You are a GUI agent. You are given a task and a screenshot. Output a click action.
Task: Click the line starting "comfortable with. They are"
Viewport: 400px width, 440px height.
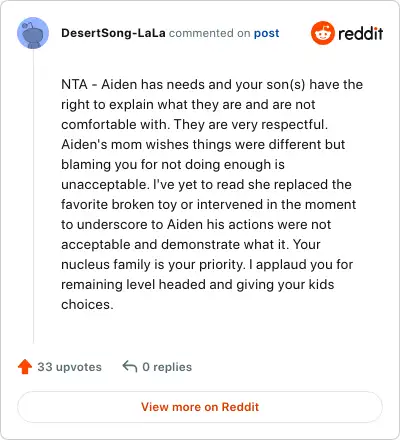[x=195, y=124]
